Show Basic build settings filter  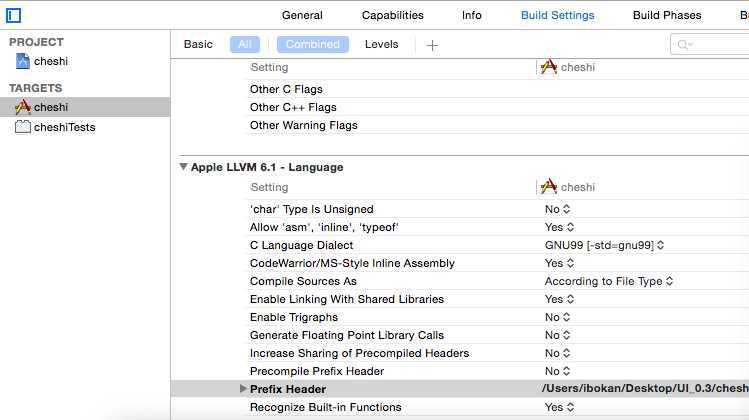(198, 44)
